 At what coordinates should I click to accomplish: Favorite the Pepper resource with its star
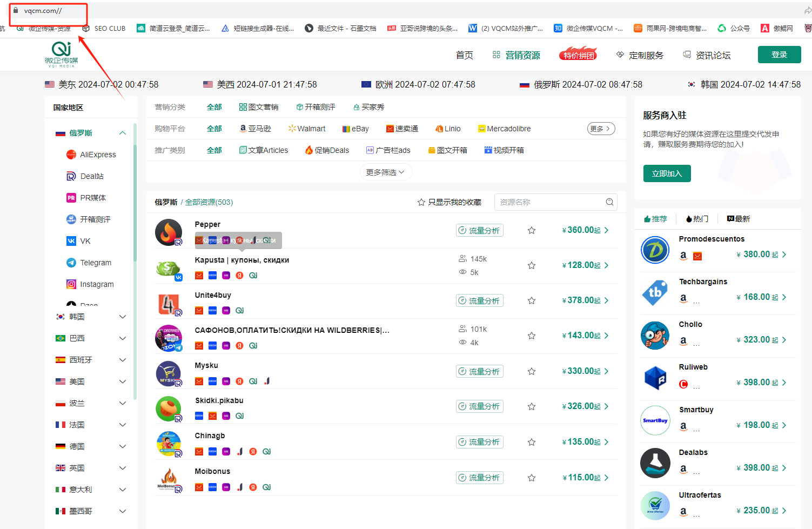pyautogui.click(x=532, y=230)
